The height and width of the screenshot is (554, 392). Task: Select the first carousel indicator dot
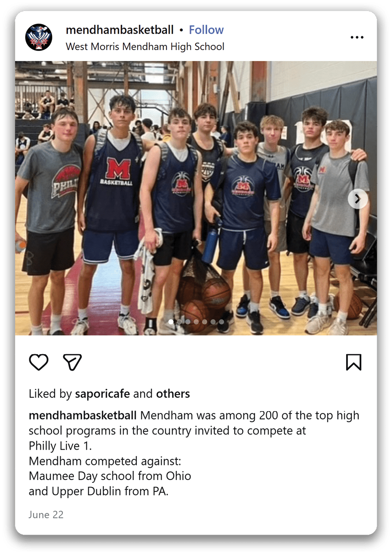(x=171, y=322)
